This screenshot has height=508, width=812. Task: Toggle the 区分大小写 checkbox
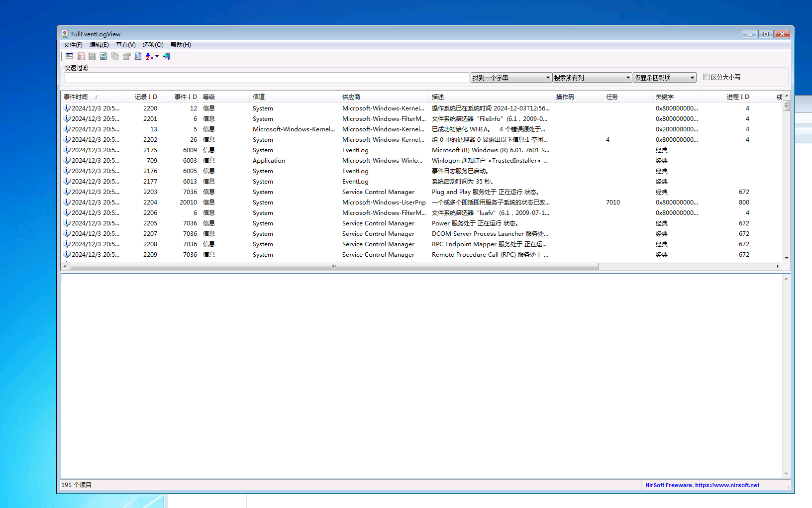(706, 77)
